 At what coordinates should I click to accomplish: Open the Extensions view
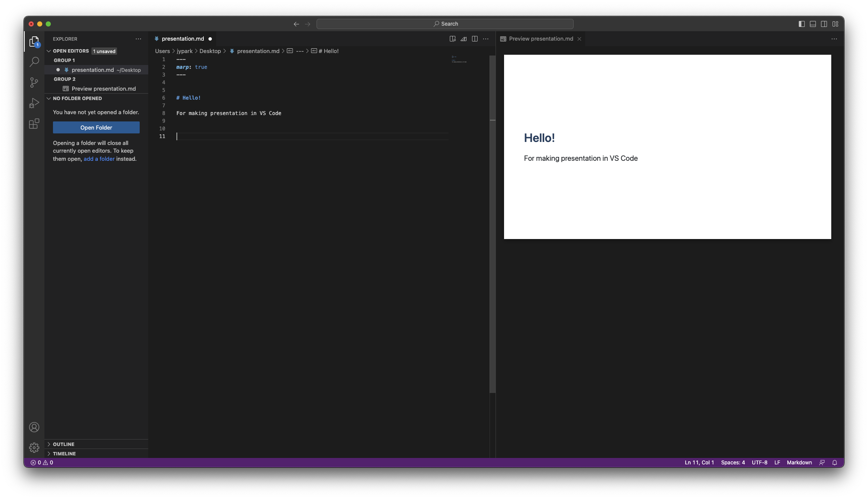(x=34, y=124)
